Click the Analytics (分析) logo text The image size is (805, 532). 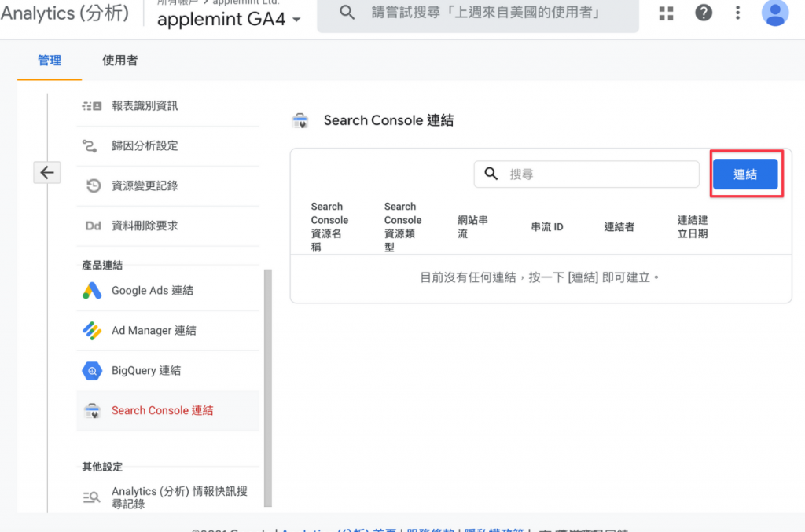(x=64, y=13)
